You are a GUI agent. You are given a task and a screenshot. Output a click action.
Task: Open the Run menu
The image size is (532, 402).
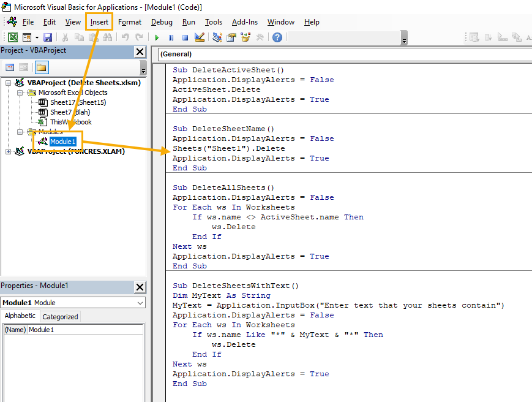pos(189,22)
